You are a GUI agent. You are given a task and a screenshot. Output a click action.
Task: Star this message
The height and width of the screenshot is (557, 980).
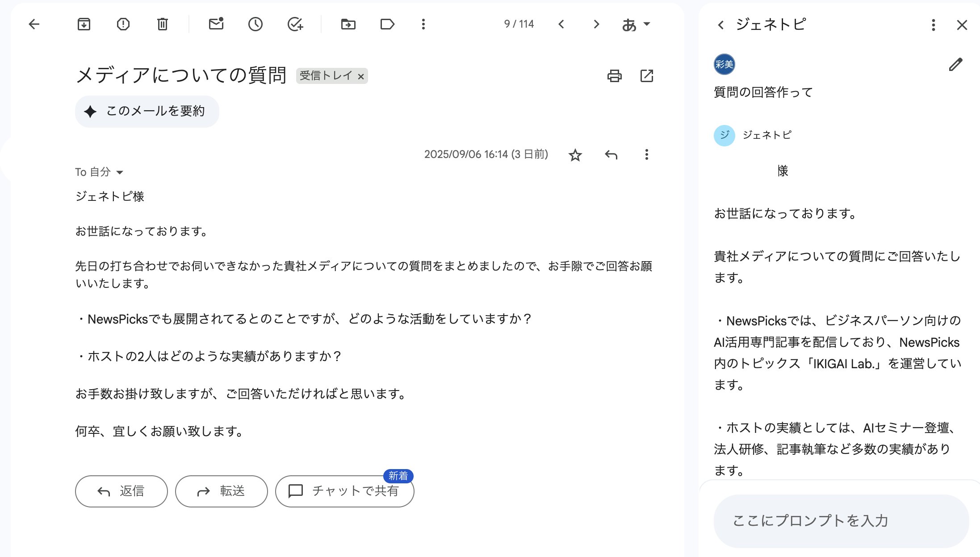coord(575,155)
